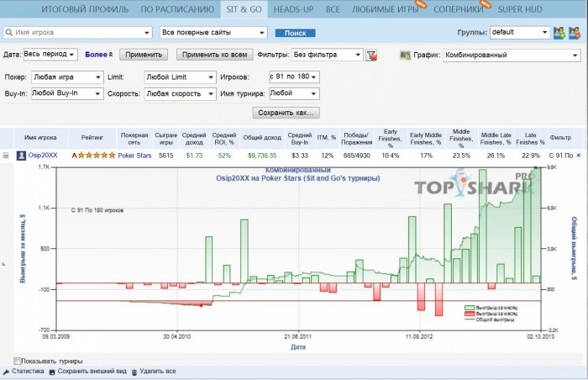588x380 pixels.
Task: Click the rightmost group management icon
Action: tap(576, 34)
